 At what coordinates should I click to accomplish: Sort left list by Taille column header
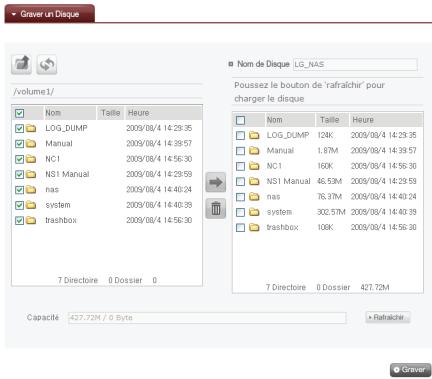click(x=110, y=113)
